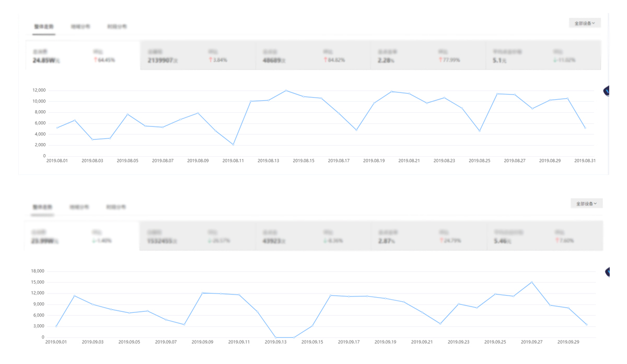Select the 2139907 impressions metric card

click(x=198, y=55)
